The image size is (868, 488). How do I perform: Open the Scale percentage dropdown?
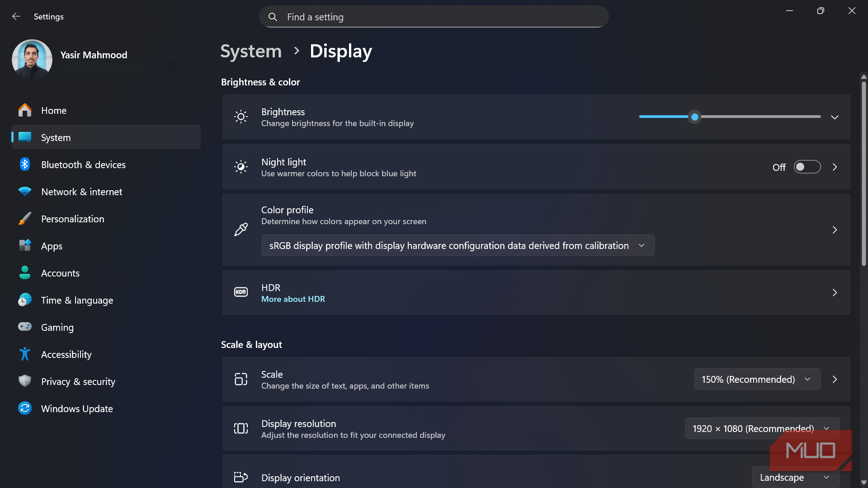tap(757, 379)
